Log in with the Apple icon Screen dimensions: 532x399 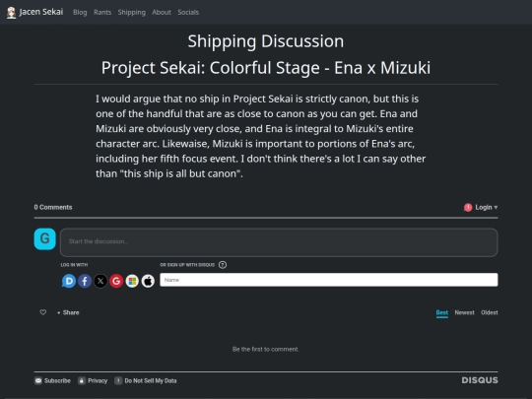tap(148, 281)
